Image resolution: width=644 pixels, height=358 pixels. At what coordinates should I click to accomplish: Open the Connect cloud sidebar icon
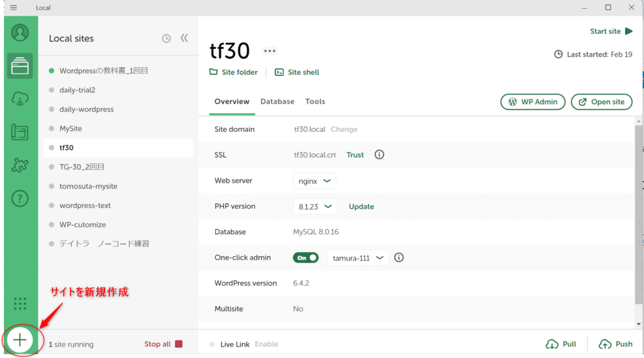click(19, 99)
